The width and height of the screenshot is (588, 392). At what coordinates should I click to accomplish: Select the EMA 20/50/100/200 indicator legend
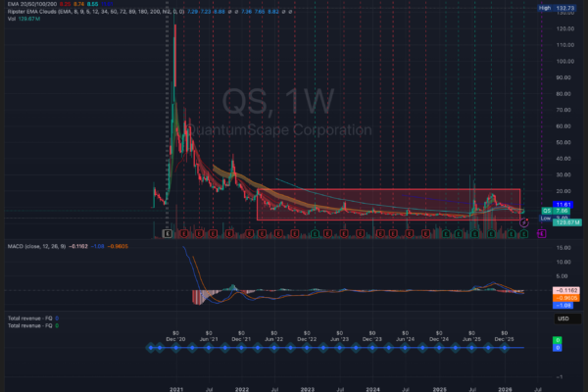pos(32,4)
